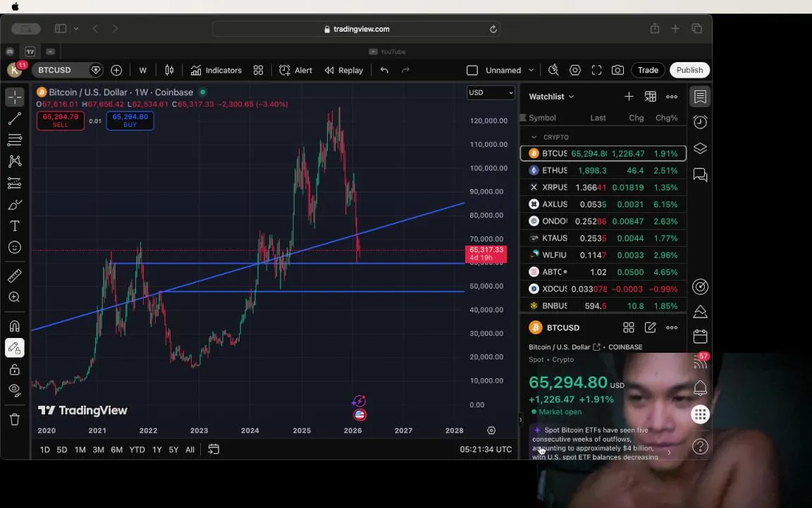The image size is (812, 508).
Task: Select the brush drawing tool
Action: [15, 205]
